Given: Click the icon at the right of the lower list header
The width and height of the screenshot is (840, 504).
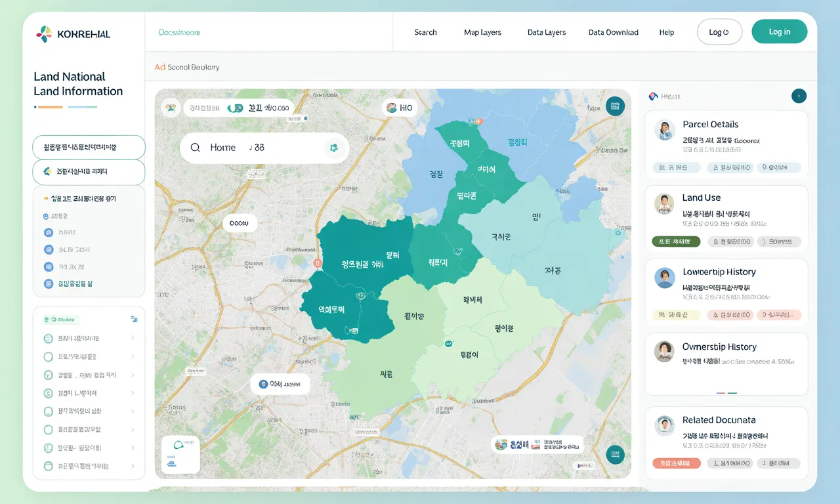Looking at the screenshot, I should (134, 320).
